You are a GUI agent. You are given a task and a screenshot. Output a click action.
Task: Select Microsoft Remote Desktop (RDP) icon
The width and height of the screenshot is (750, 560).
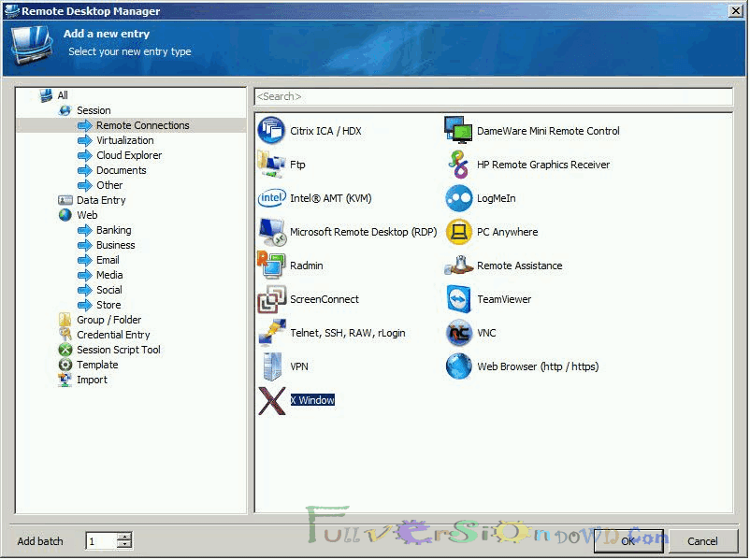[x=272, y=232]
